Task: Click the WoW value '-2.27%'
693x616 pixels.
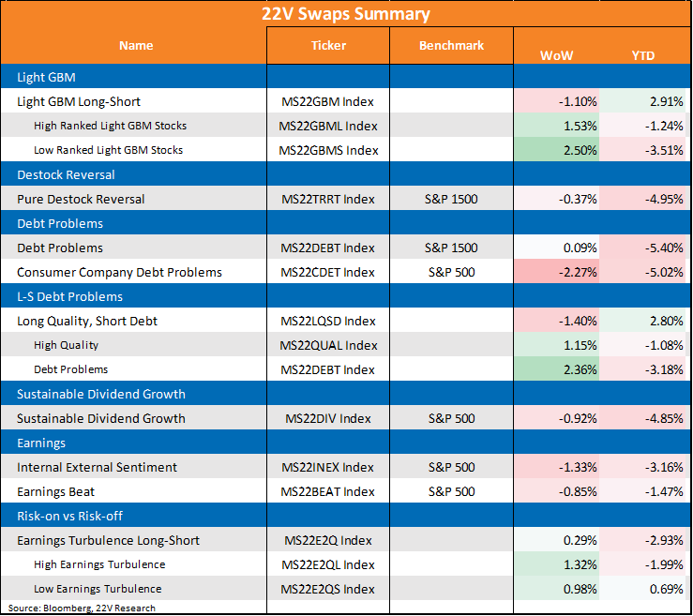Action: point(578,272)
